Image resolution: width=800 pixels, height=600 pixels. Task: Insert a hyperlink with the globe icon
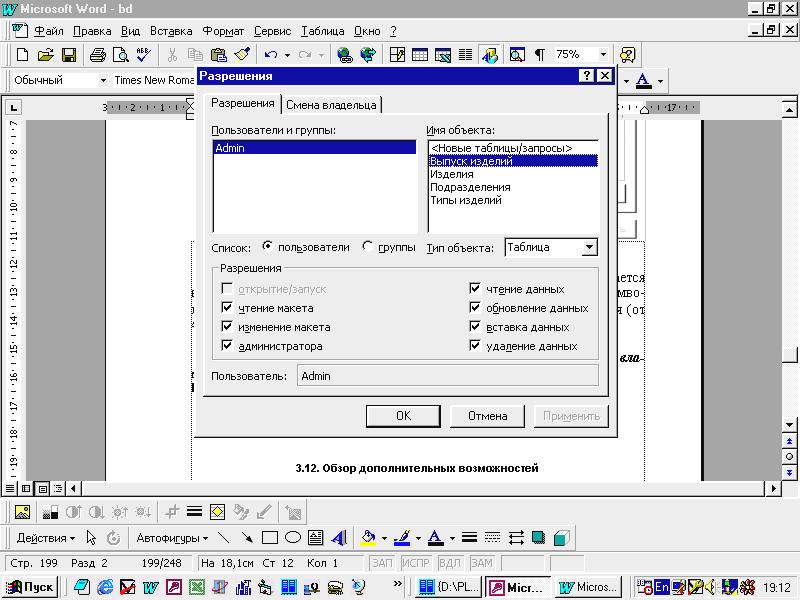(345, 55)
